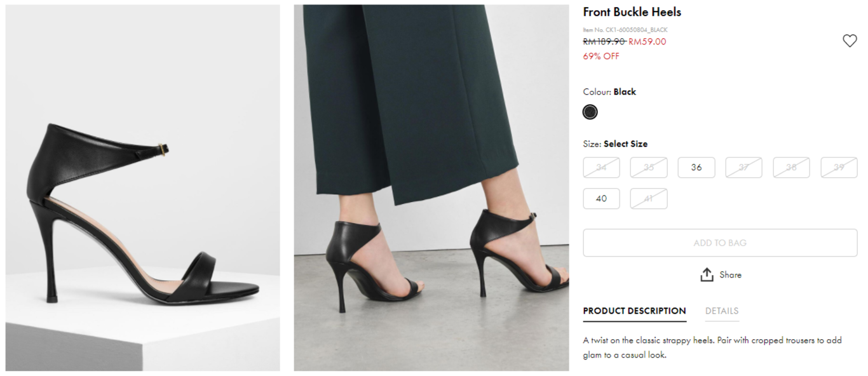The image size is (868, 376).
Task: Click the share upload icon
Action: click(707, 275)
